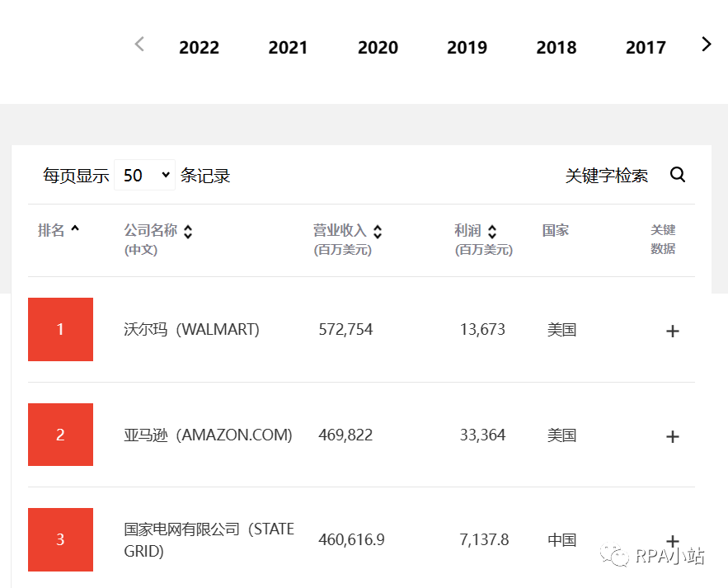The height and width of the screenshot is (588, 728).
Task: Select rank badge number 3
Action: (x=60, y=539)
